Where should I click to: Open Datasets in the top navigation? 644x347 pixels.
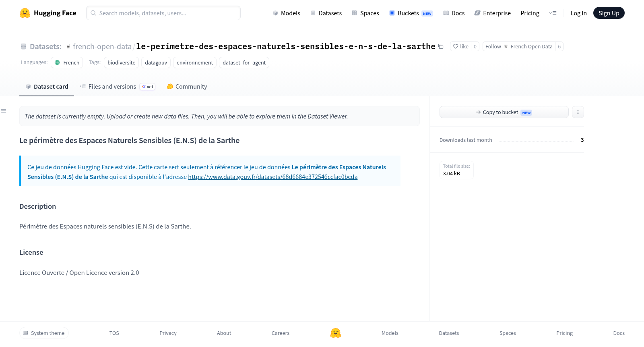point(326,13)
